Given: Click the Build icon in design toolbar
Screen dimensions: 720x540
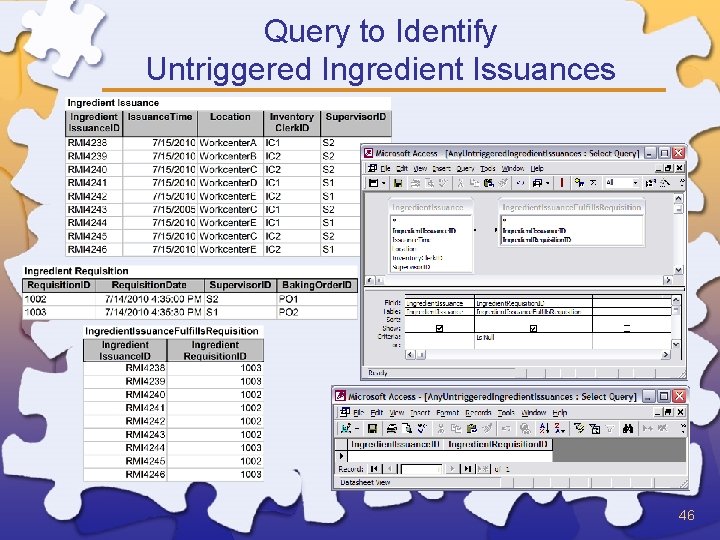Looking at the screenshot, I should [665, 183].
